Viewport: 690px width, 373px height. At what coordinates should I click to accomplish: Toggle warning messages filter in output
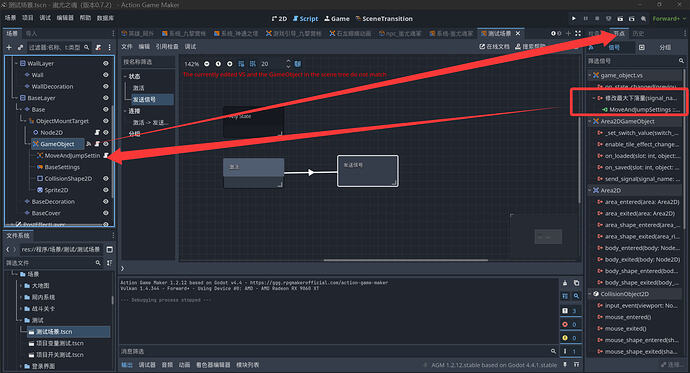(570, 338)
